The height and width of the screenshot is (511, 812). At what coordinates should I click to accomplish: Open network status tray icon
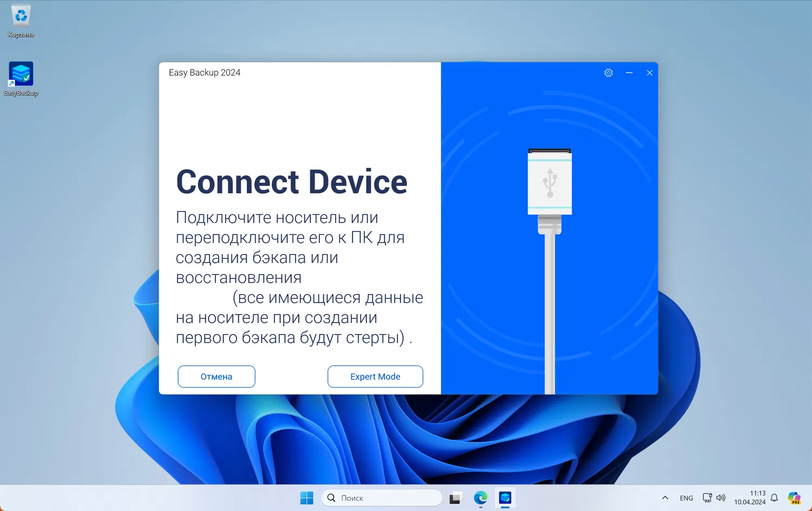click(707, 498)
